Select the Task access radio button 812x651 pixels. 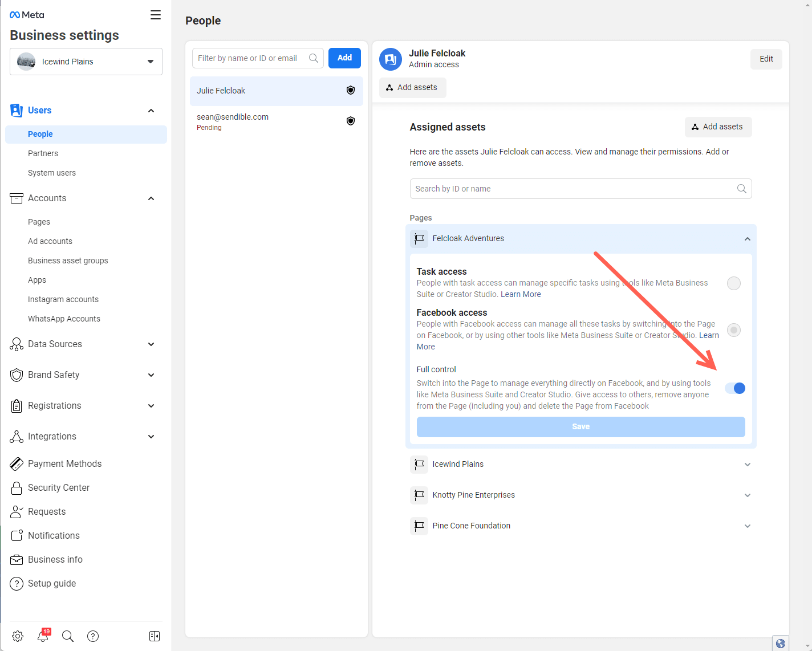point(734,283)
